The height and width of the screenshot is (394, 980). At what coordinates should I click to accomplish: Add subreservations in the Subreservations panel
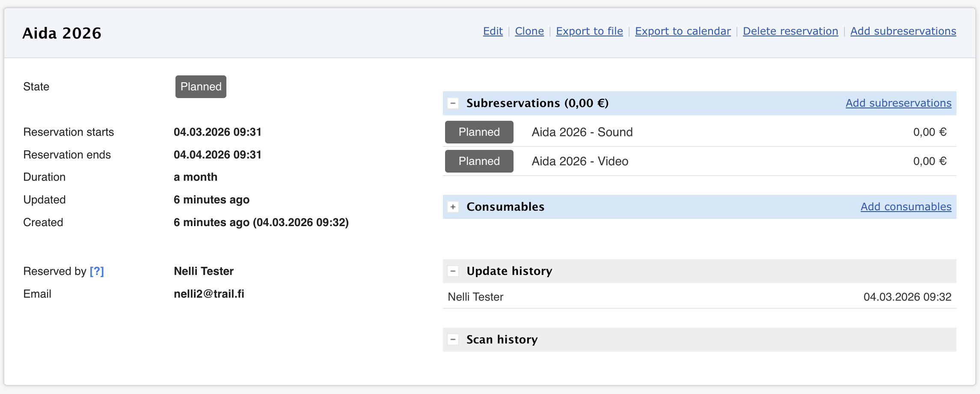click(898, 103)
